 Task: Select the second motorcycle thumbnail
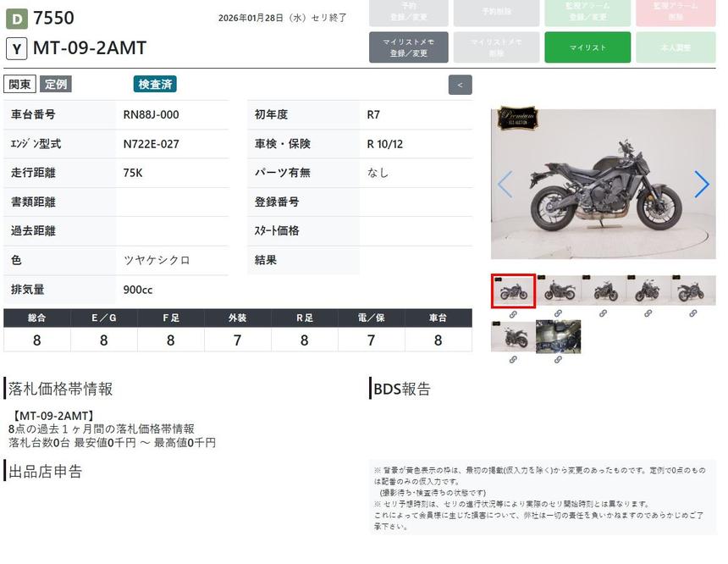tap(558, 290)
